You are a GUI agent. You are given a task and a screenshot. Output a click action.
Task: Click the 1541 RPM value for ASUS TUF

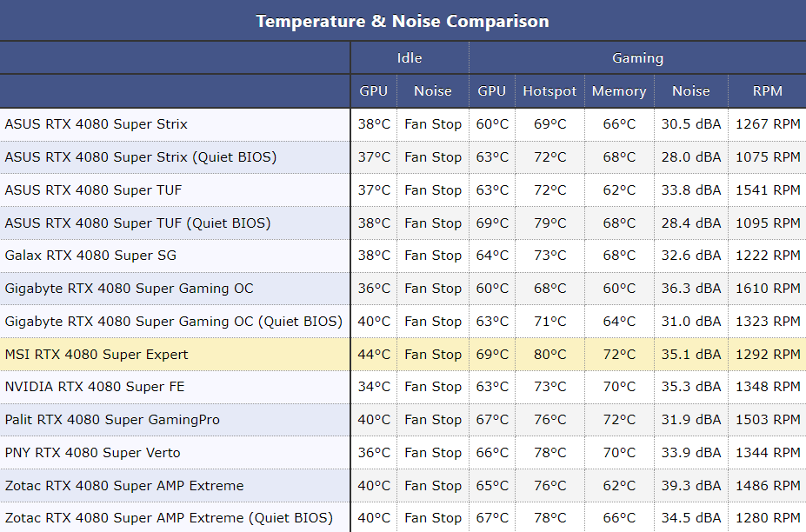pos(768,190)
